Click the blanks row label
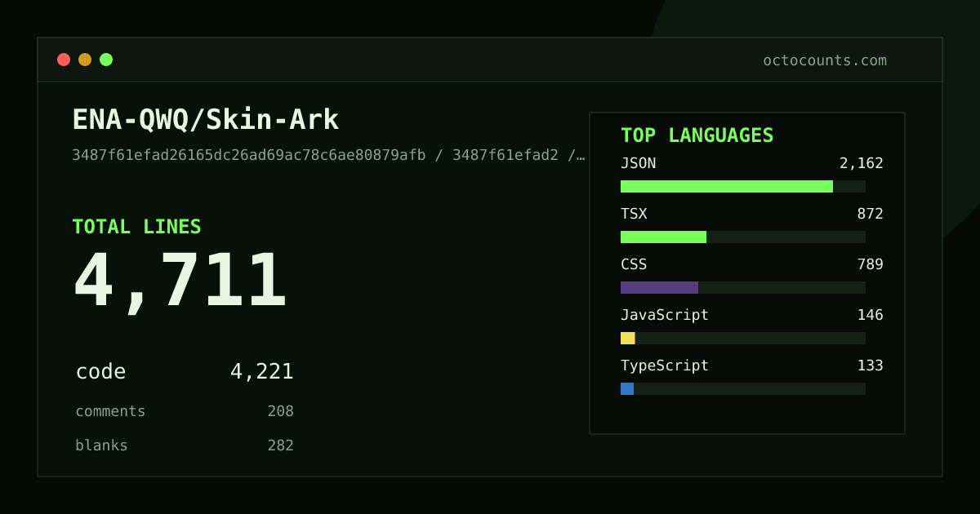 [101, 445]
